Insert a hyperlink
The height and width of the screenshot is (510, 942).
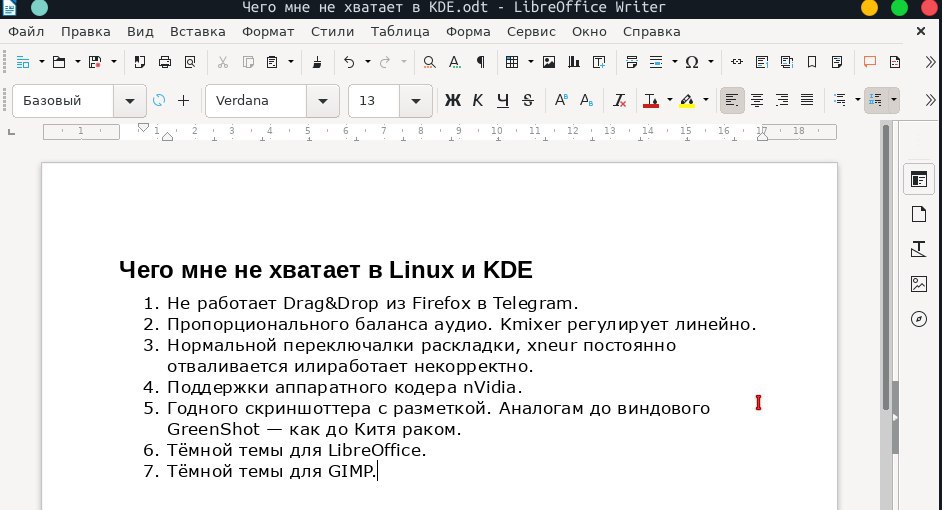pos(737,62)
